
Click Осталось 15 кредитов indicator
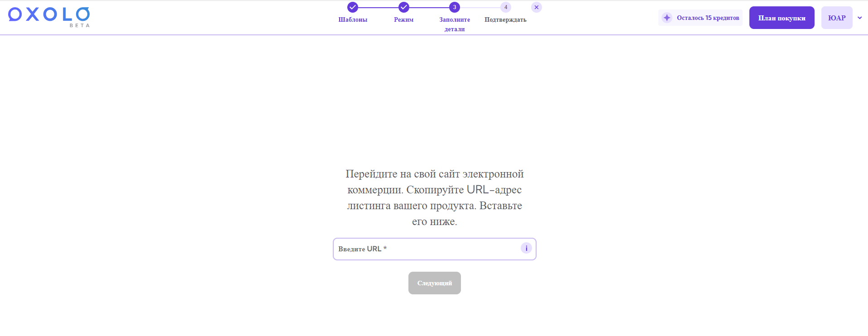pyautogui.click(x=700, y=18)
